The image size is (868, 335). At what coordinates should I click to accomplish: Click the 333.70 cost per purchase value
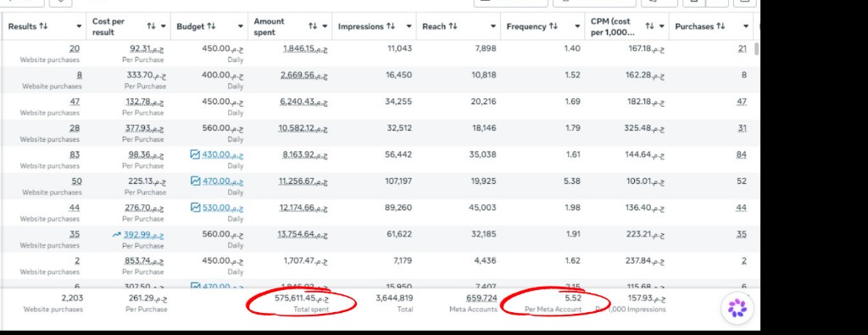(146, 75)
